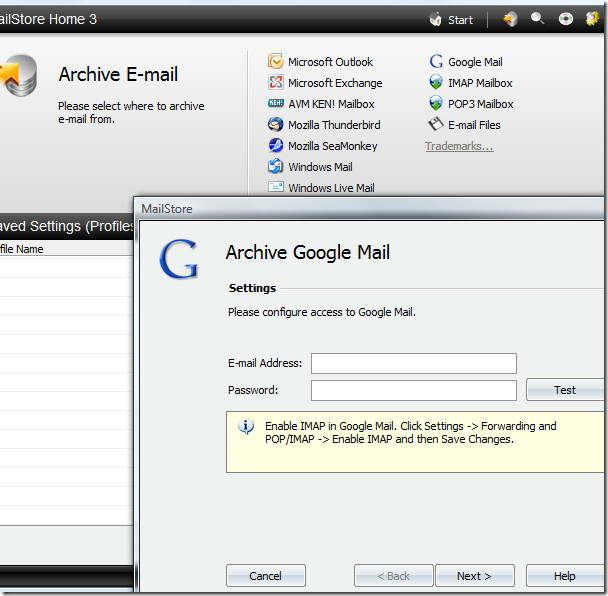Click the E-mail Address input field
608x596 pixels.
point(413,363)
